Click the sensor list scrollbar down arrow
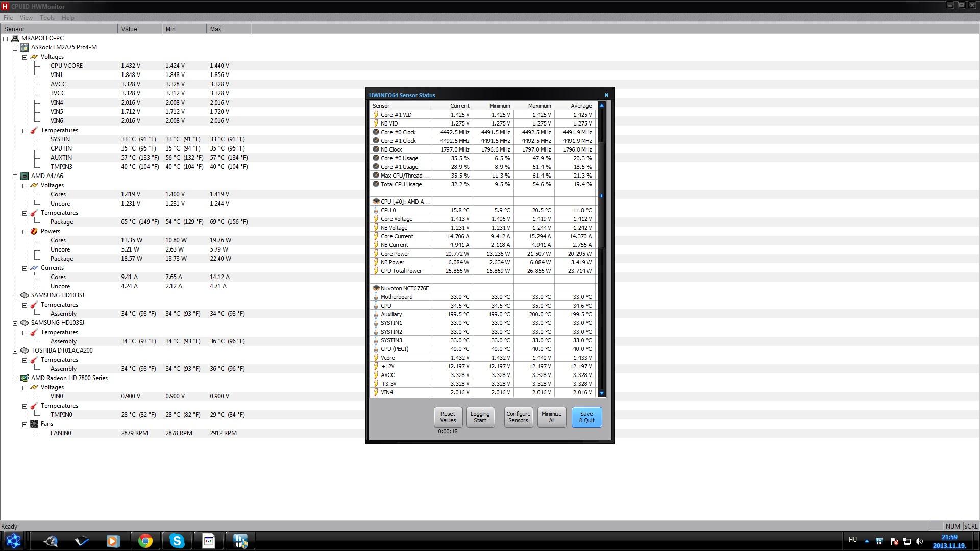Screen dimensions: 980x551 point(602,393)
